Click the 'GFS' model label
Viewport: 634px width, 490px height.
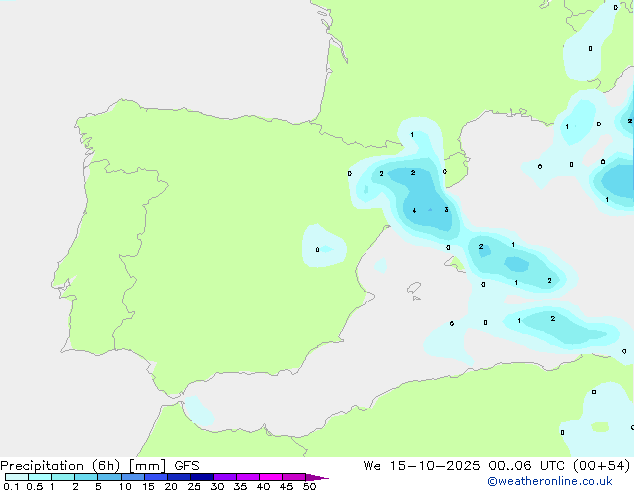tap(187, 466)
